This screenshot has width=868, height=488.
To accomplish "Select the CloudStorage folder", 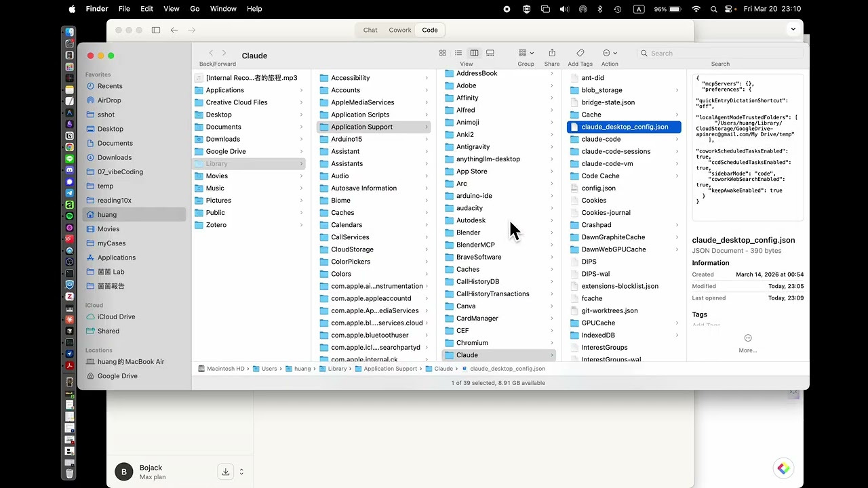I will point(352,249).
